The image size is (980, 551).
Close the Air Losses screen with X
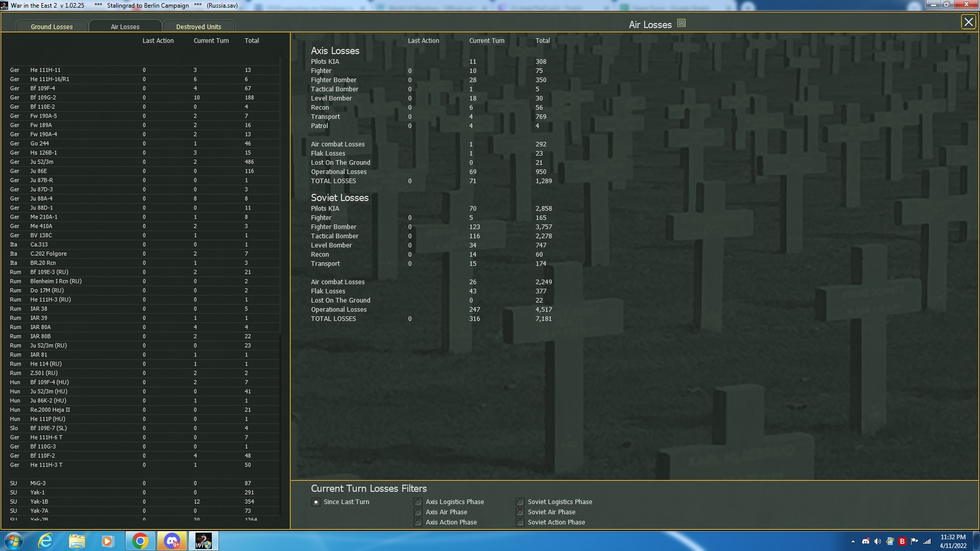pyautogui.click(x=968, y=22)
